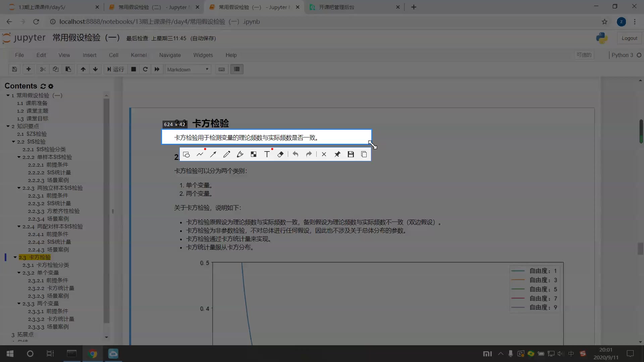The height and width of the screenshot is (362, 644).
Task: Open Chrome from the taskbar
Action: [93, 354]
